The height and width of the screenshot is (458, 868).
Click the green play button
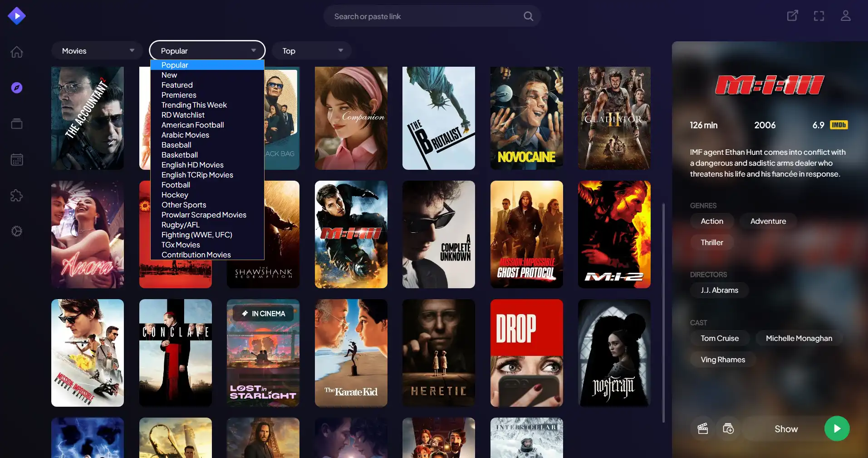pos(837,428)
